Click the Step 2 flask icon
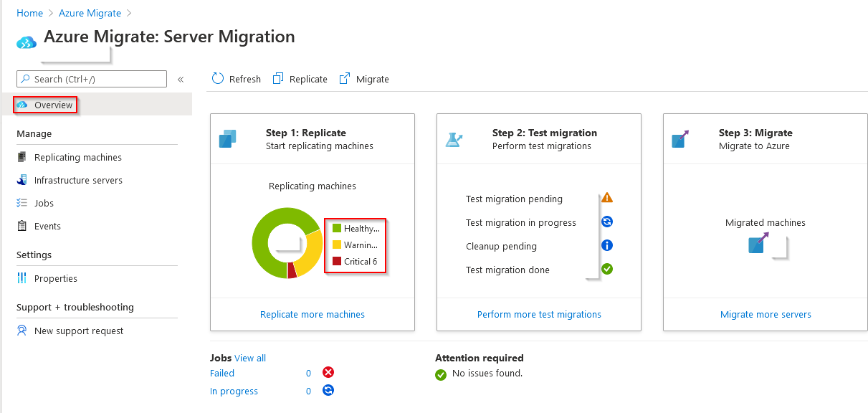Image resolution: width=868 pixels, height=413 pixels. 454,139
